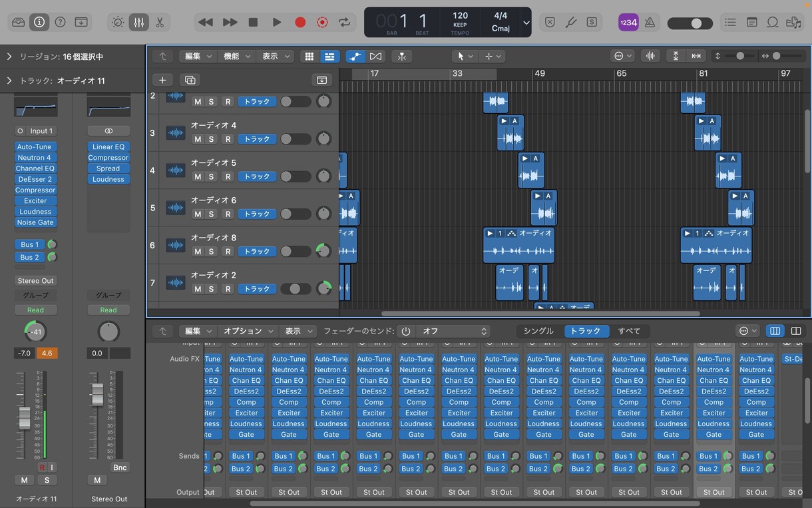Open the Editors scissors icon
This screenshot has width=812, height=508.
coord(160,22)
